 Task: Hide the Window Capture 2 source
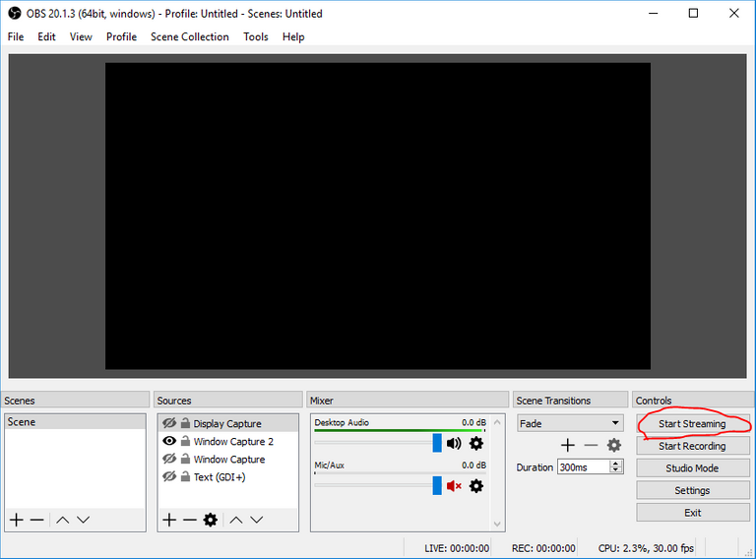[x=169, y=442]
